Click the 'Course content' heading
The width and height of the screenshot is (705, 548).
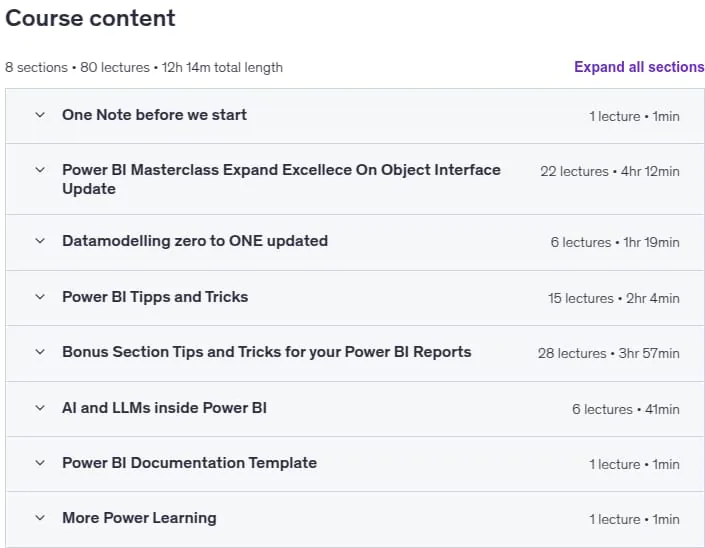[x=90, y=18]
